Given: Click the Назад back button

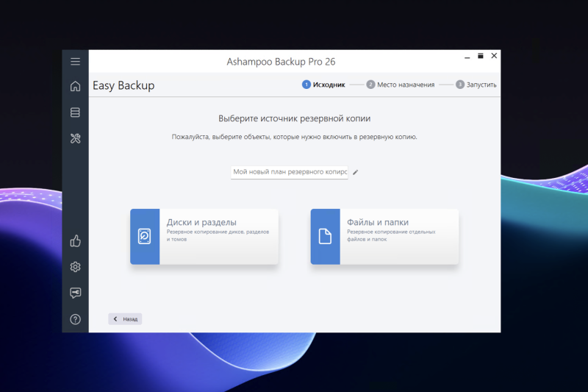Looking at the screenshot, I should pos(125,319).
